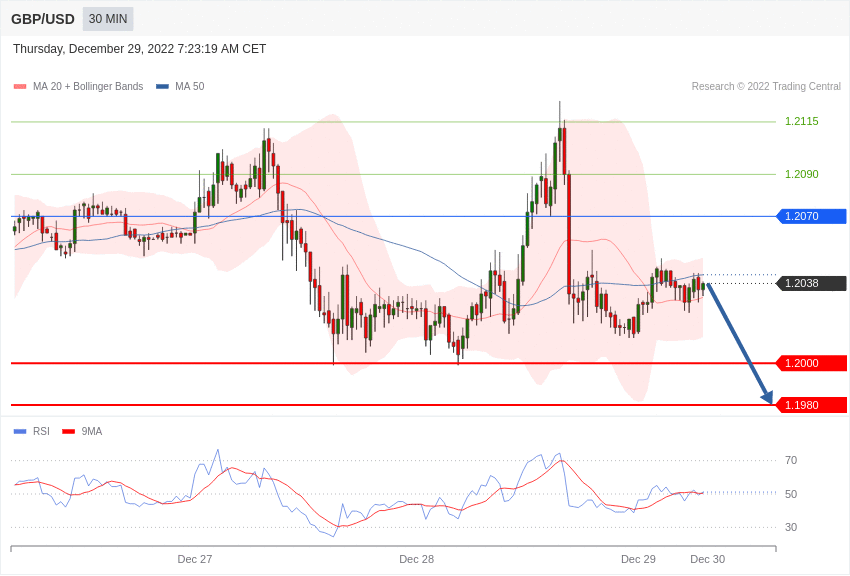The image size is (850, 576).
Task: Click the Dec 30 date axis label
Action: click(707, 559)
